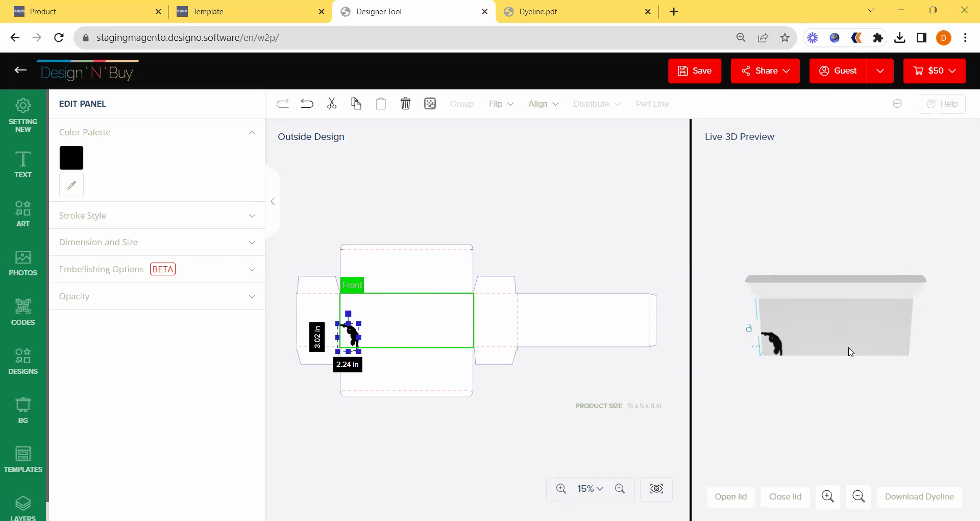Click Open lid in 3D preview
Viewport: 980px width, 521px height.
coord(730,496)
